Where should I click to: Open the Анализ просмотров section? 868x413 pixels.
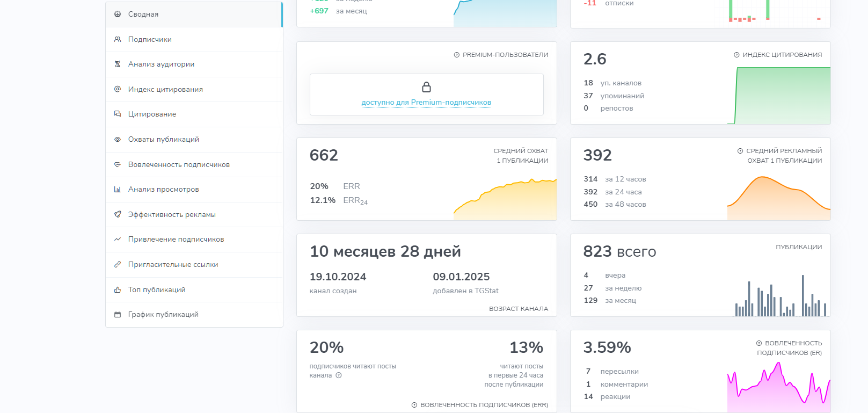coord(194,190)
